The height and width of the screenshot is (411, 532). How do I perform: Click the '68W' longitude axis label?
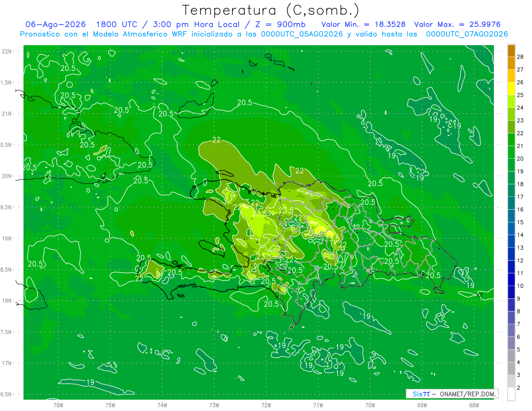[474, 405]
